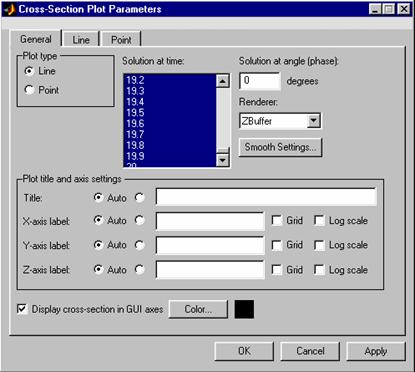Enable Log scale for the Y-axis

click(319, 245)
